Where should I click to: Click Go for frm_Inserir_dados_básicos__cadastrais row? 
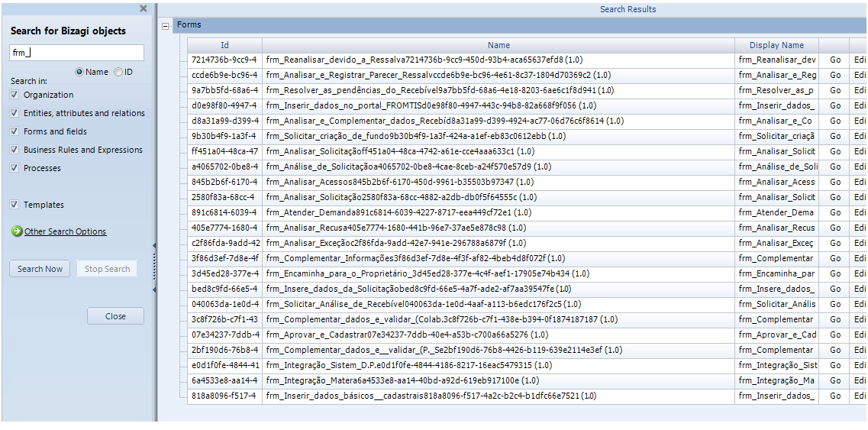[x=834, y=396]
